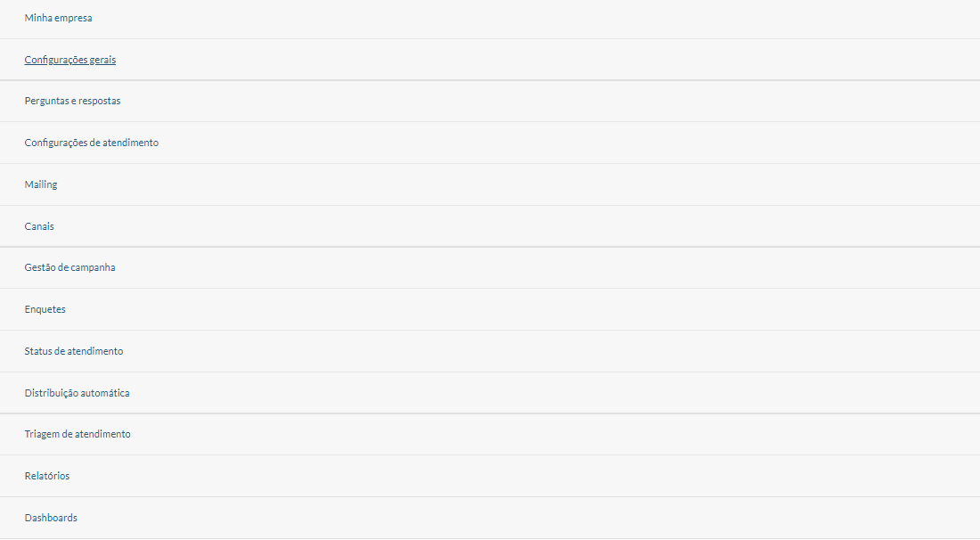
Task: Click the Canais text label
Action: pyautogui.click(x=38, y=226)
